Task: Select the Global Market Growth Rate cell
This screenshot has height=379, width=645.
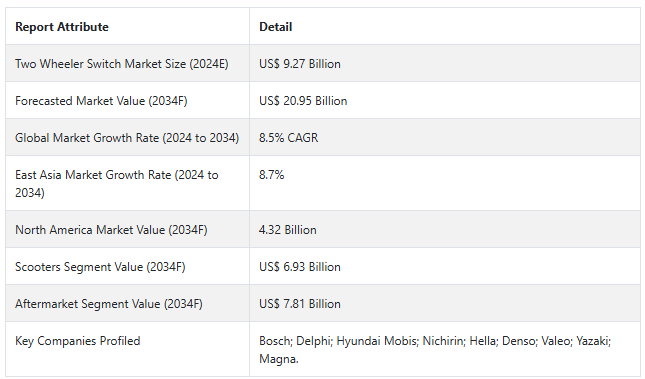Action: tap(127, 138)
